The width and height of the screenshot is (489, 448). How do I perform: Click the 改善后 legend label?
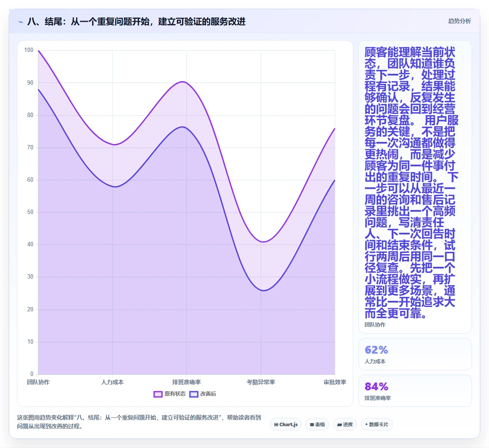point(208,394)
